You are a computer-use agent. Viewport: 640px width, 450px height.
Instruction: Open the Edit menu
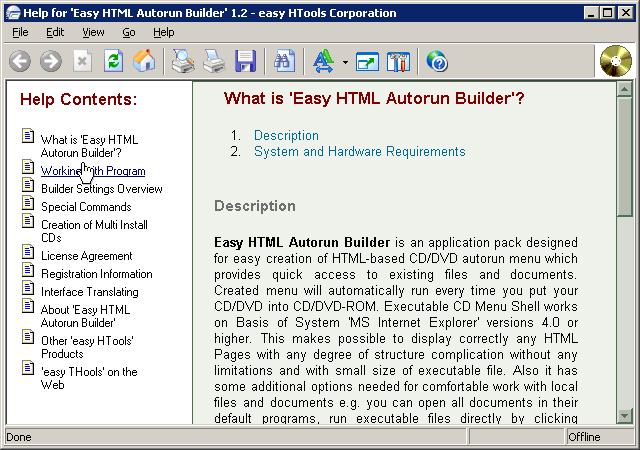click(55, 32)
